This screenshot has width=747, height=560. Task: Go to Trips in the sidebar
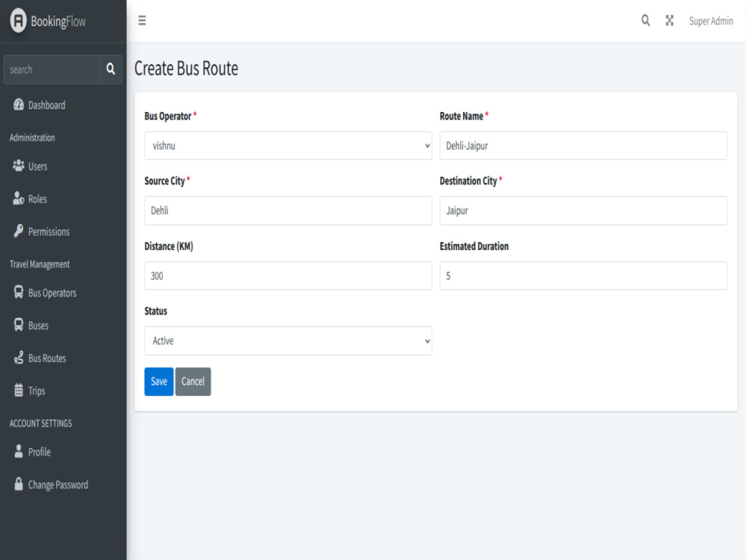(x=63, y=391)
